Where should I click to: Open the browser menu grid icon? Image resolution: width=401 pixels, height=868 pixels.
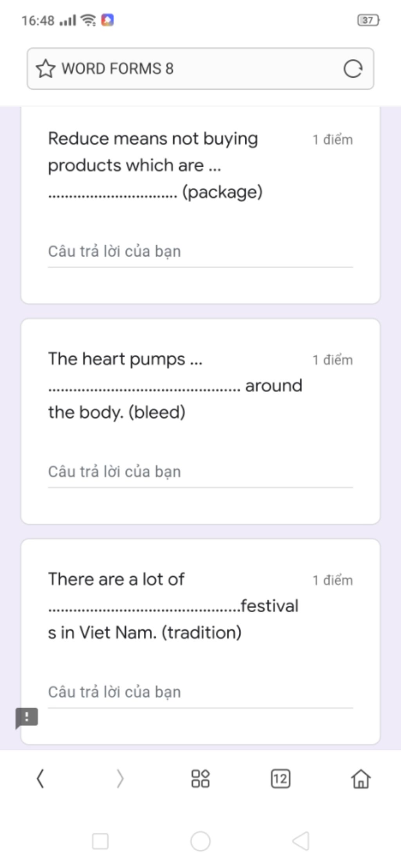(x=200, y=778)
